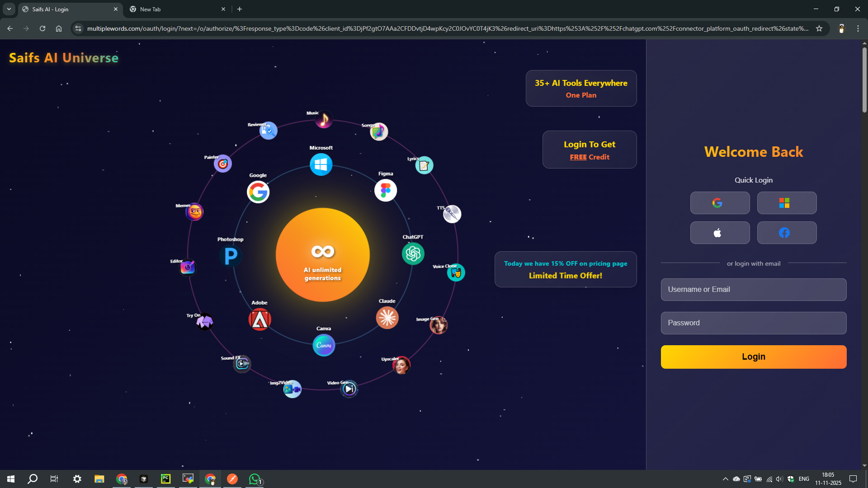
Task: View site information for multiplewords.com
Action: (x=78, y=28)
